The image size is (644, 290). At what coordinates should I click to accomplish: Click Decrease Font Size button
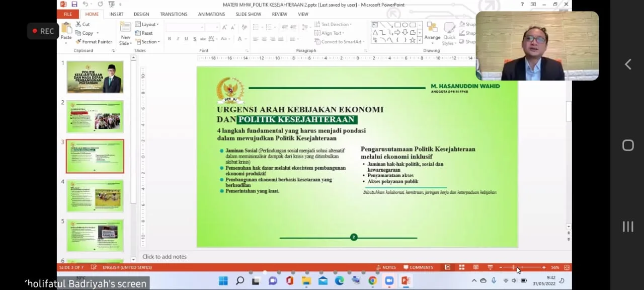pyautogui.click(x=234, y=27)
